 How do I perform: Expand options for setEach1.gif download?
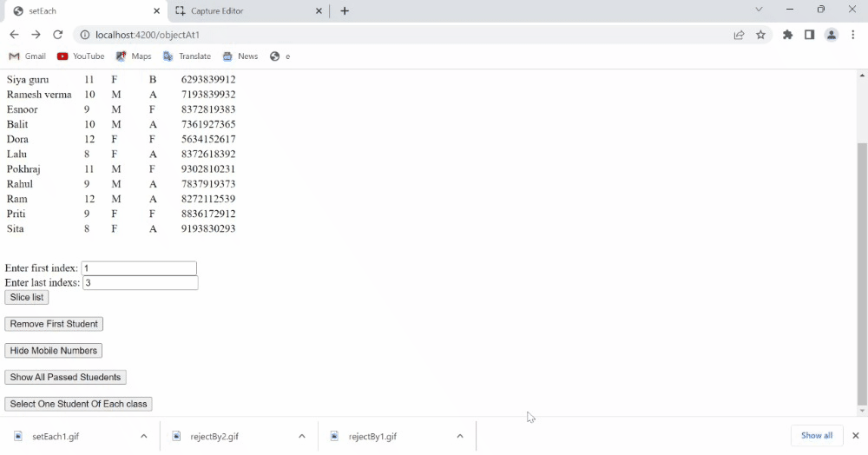(144, 436)
